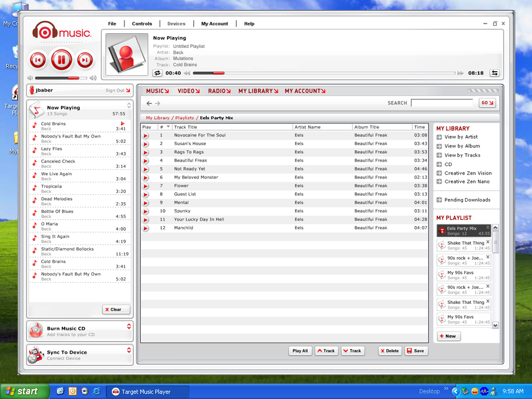
Task: Open the red MY ACCOUNT tab dropdown
Action: 305,91
